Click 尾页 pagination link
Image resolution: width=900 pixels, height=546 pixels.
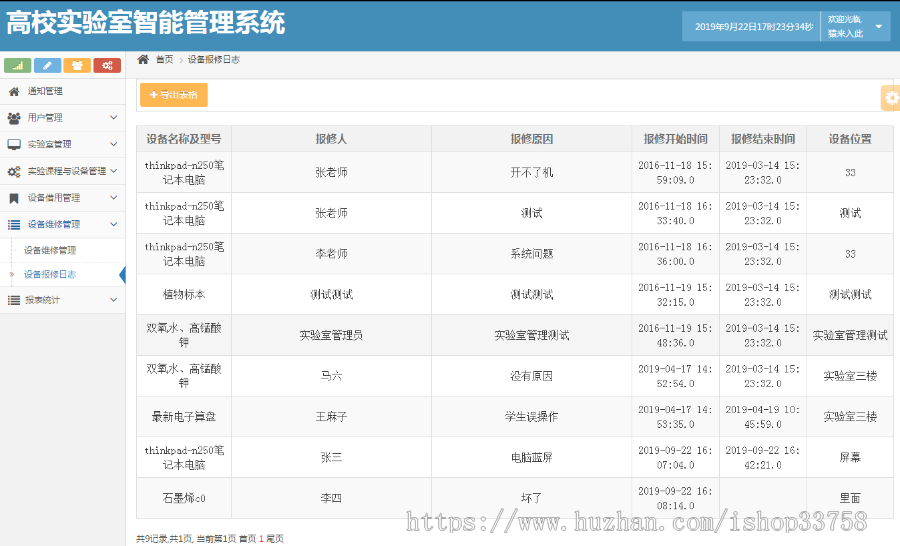click(x=275, y=539)
